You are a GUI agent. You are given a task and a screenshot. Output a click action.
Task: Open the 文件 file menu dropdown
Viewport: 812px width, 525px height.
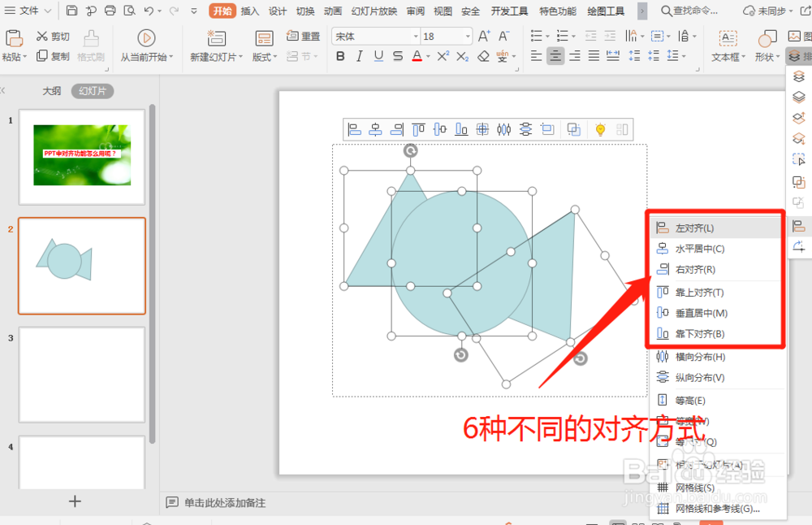pyautogui.click(x=28, y=11)
